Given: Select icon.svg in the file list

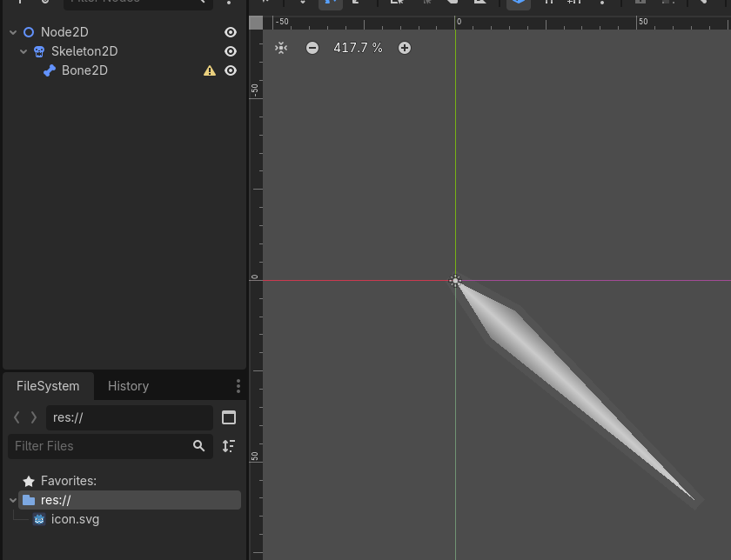Looking at the screenshot, I should point(75,519).
